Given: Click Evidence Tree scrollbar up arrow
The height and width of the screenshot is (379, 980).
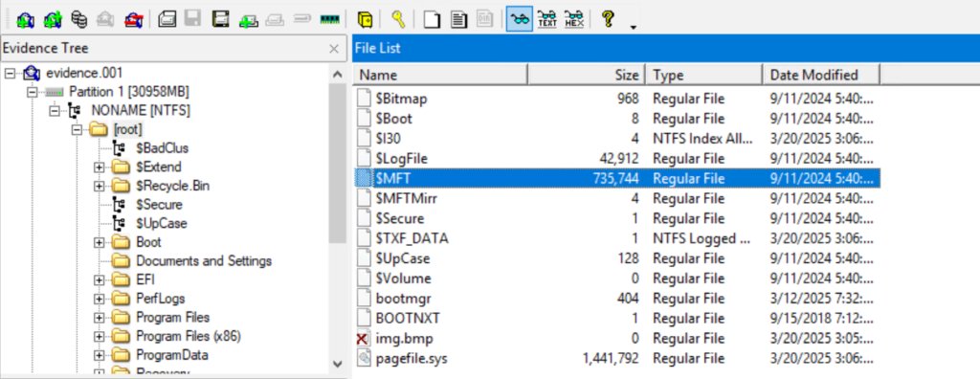Looking at the screenshot, I should coord(338,75).
